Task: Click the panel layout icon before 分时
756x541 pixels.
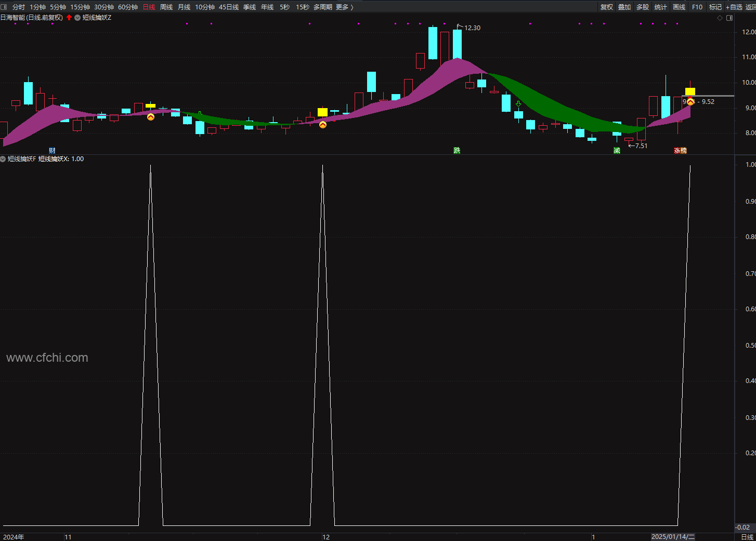Action: (4, 7)
